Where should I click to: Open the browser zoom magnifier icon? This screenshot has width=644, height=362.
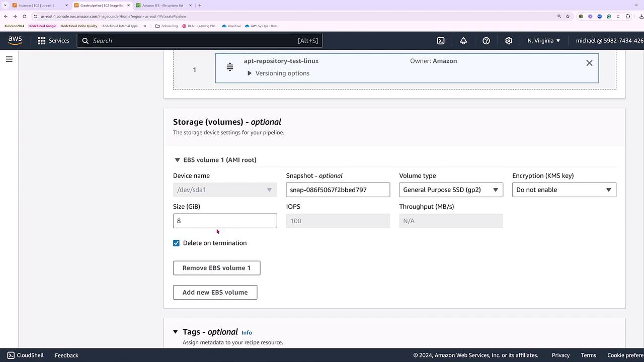pyautogui.click(x=559, y=16)
